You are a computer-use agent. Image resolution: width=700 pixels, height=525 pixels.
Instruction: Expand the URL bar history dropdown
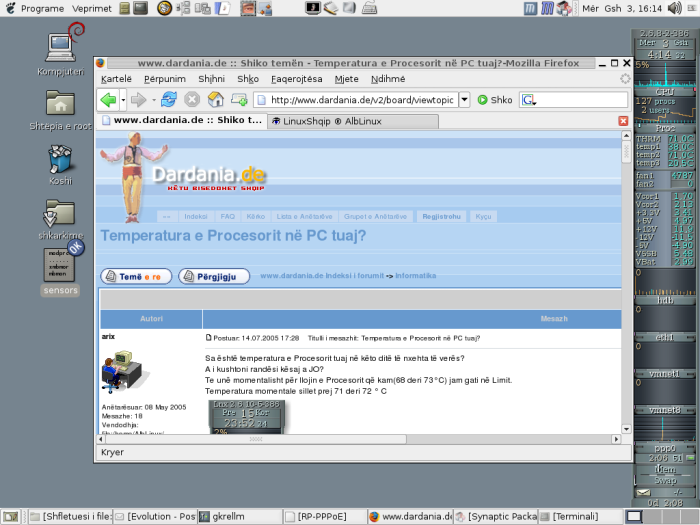[464, 100]
